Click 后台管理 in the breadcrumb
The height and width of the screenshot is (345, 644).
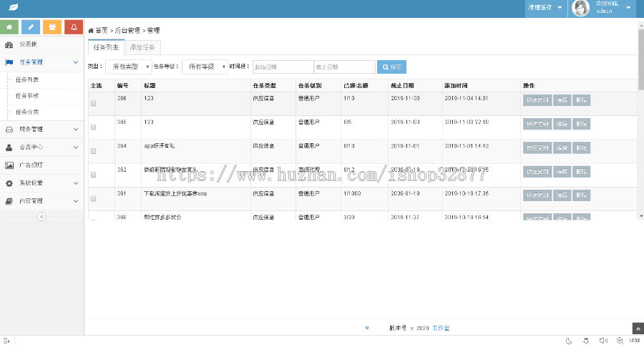(128, 30)
